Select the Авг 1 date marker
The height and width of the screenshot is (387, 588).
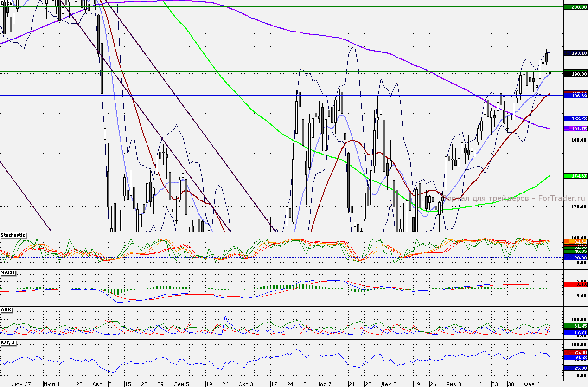(100, 384)
